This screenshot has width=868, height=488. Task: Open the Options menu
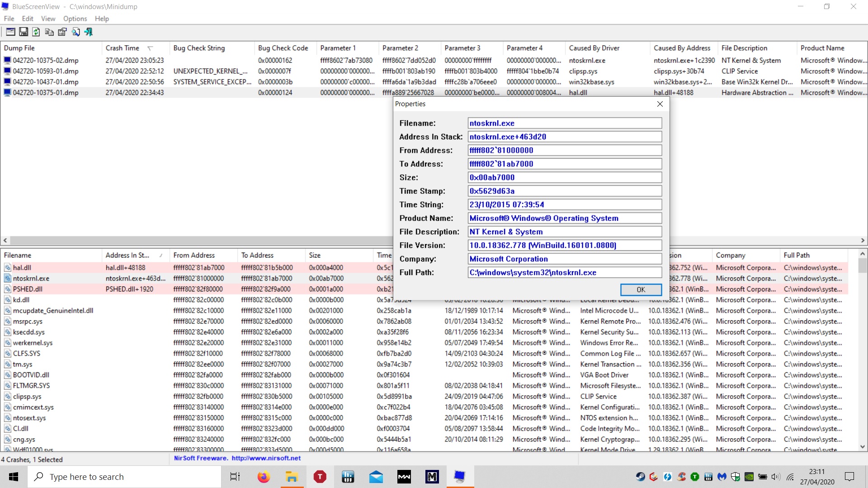click(x=75, y=19)
